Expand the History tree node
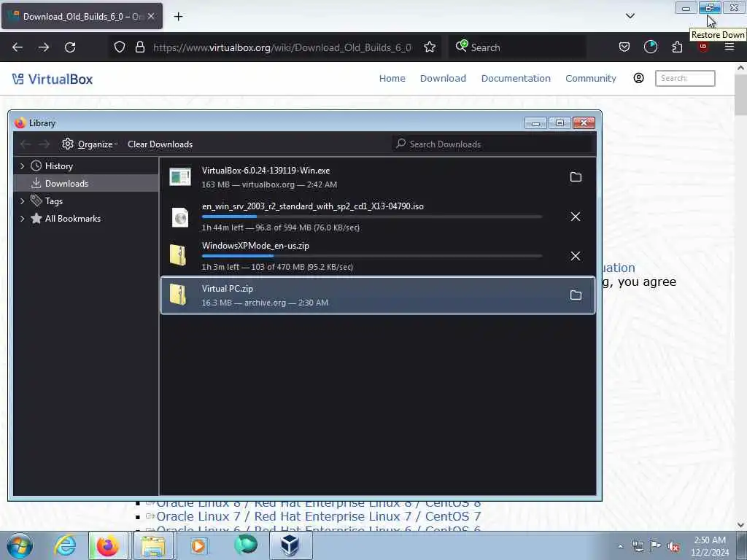Image resolution: width=747 pixels, height=560 pixels. (22, 166)
